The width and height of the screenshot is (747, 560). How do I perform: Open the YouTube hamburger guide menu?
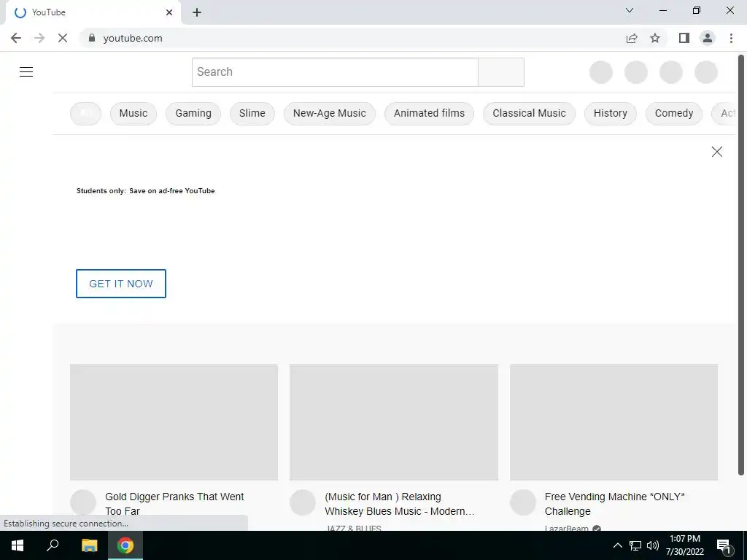click(x=26, y=72)
